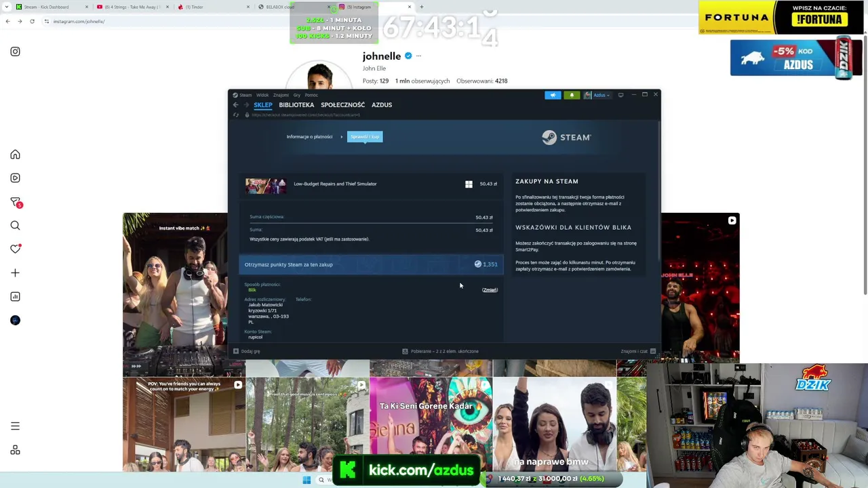Screen dimensions: 868x488
Task: Expand browser tab search dropdown
Action: pyautogui.click(x=7, y=7)
